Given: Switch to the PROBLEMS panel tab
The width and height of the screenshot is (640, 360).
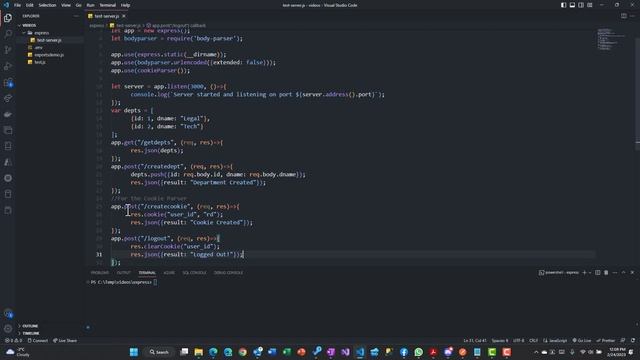Looking at the screenshot, I should pyautogui.click(x=100, y=273).
